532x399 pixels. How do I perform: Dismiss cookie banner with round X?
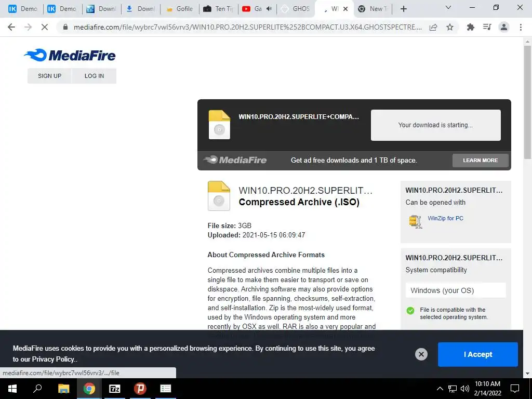tap(421, 354)
